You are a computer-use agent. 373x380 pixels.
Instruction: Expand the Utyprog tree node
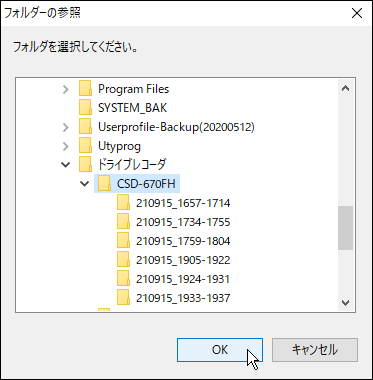(x=66, y=146)
